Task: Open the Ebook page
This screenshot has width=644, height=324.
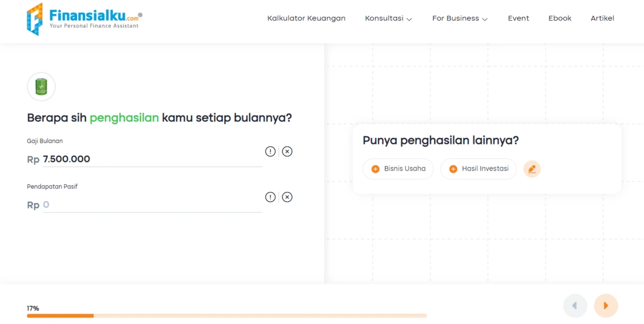Action: click(560, 18)
